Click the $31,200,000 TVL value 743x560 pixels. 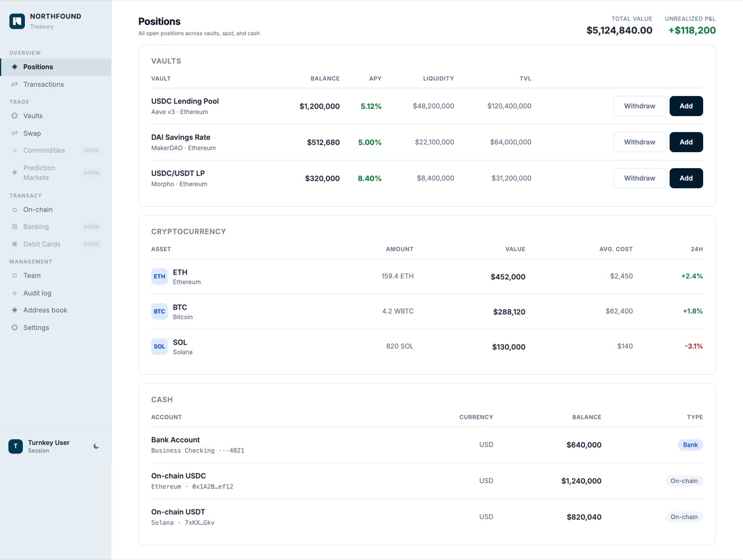[x=511, y=178]
